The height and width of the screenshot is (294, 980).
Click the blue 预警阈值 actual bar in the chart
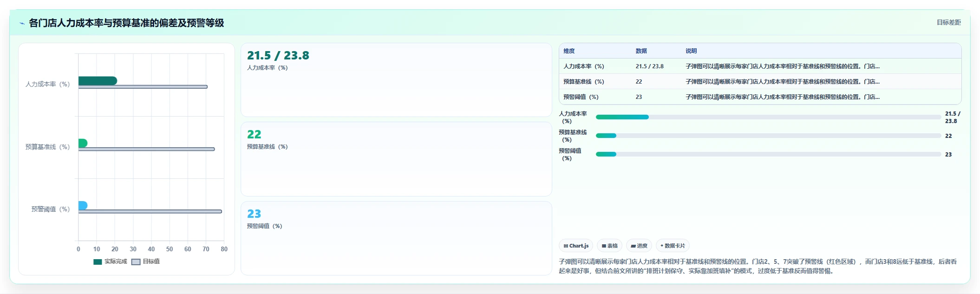pos(83,205)
